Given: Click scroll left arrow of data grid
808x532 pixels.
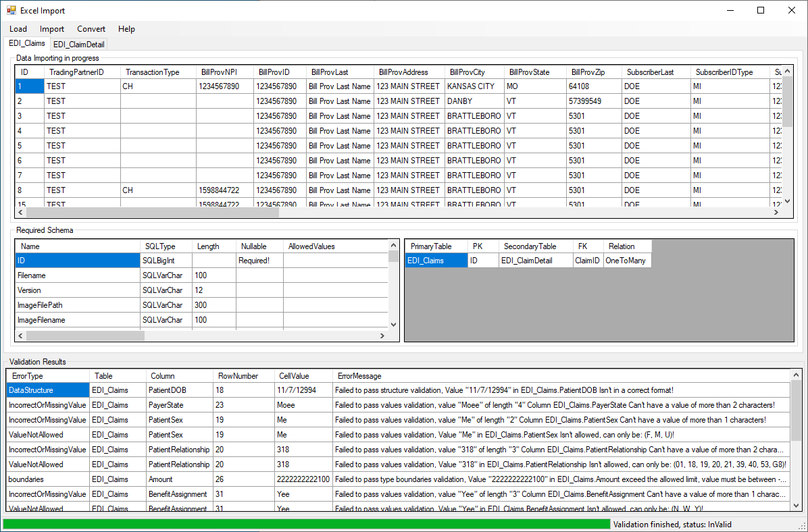Looking at the screenshot, I should (21, 212).
